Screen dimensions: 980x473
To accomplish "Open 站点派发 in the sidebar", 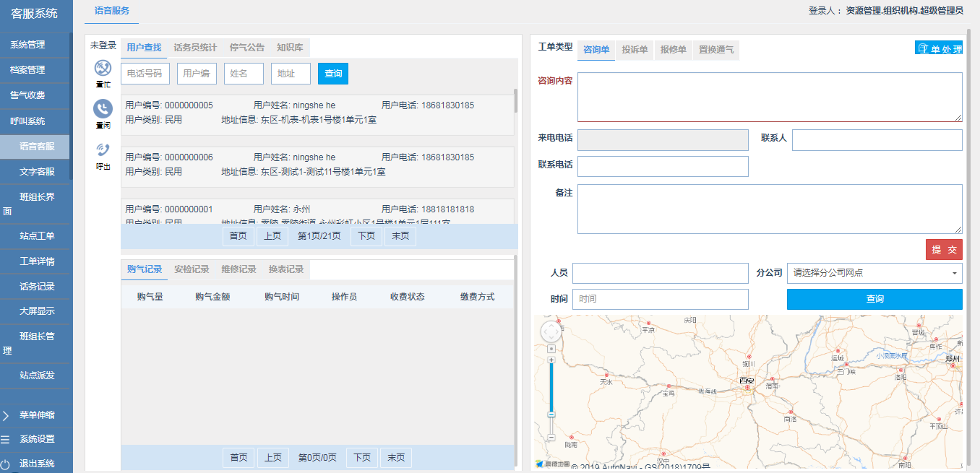I will point(35,375).
